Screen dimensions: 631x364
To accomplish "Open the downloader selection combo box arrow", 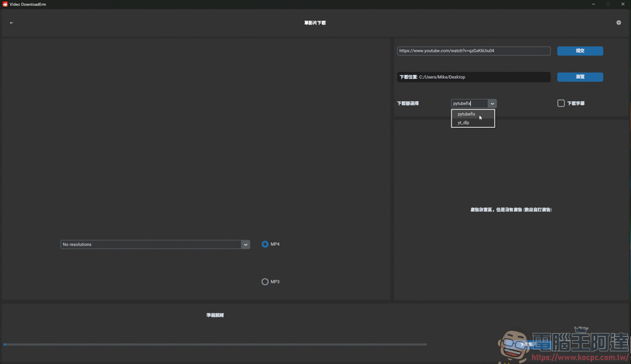I will pyautogui.click(x=492, y=103).
